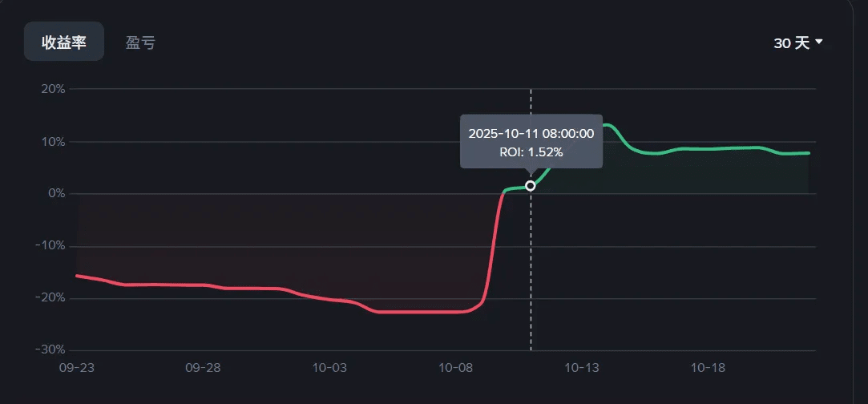This screenshot has width=868, height=404.
Task: Click the −30% y-axis label
Action: (50, 349)
